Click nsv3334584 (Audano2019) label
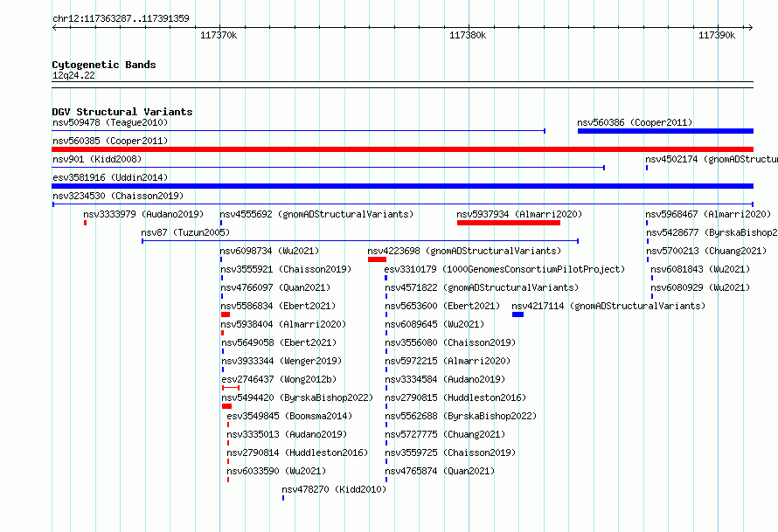This screenshot has width=778, height=532. point(445,379)
